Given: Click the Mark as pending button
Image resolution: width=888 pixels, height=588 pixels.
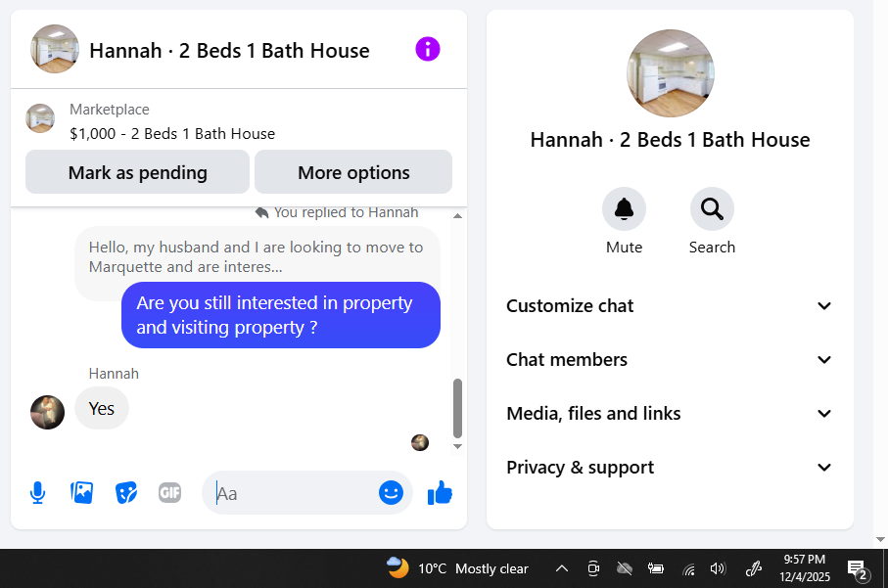Looking at the screenshot, I should pyautogui.click(x=138, y=172).
